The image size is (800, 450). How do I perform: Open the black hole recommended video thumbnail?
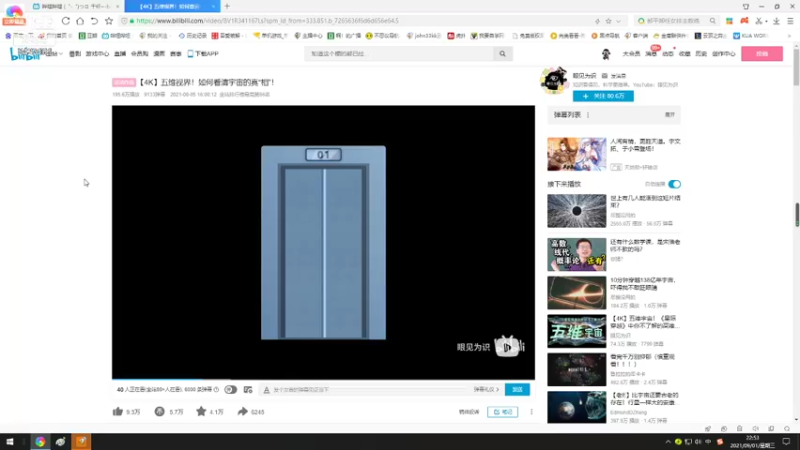tap(577, 211)
